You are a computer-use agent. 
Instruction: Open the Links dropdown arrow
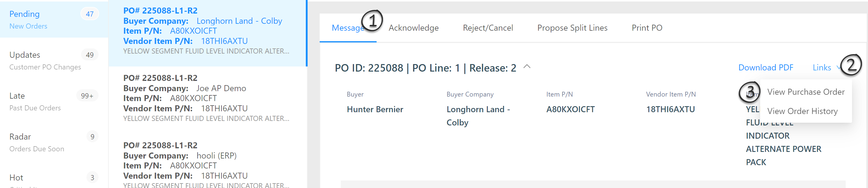point(838,68)
